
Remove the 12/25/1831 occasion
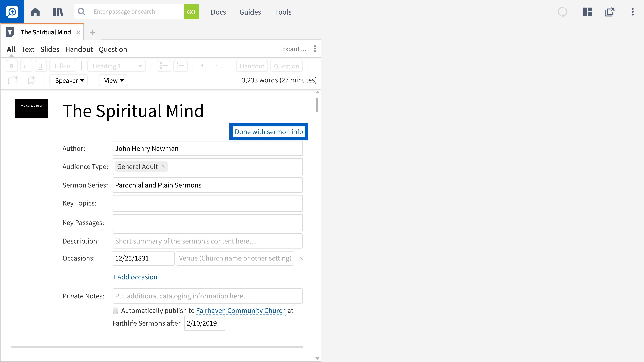tap(301, 258)
